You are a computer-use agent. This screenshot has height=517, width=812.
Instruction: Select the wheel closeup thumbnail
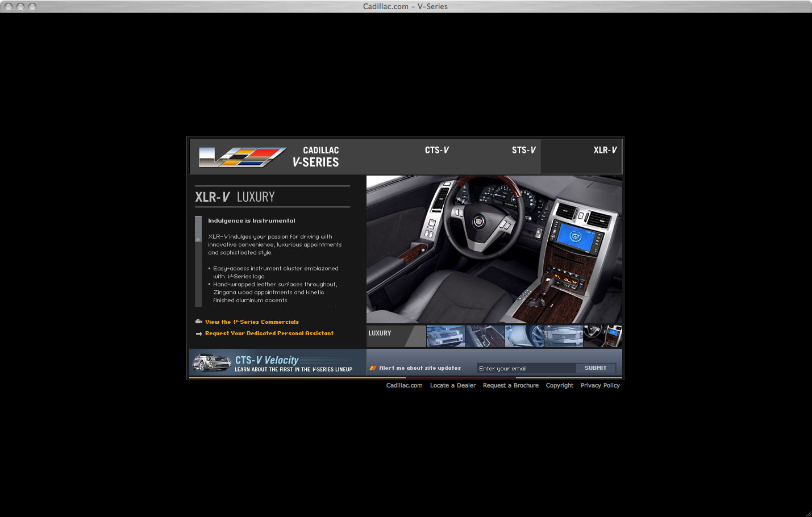pos(524,336)
